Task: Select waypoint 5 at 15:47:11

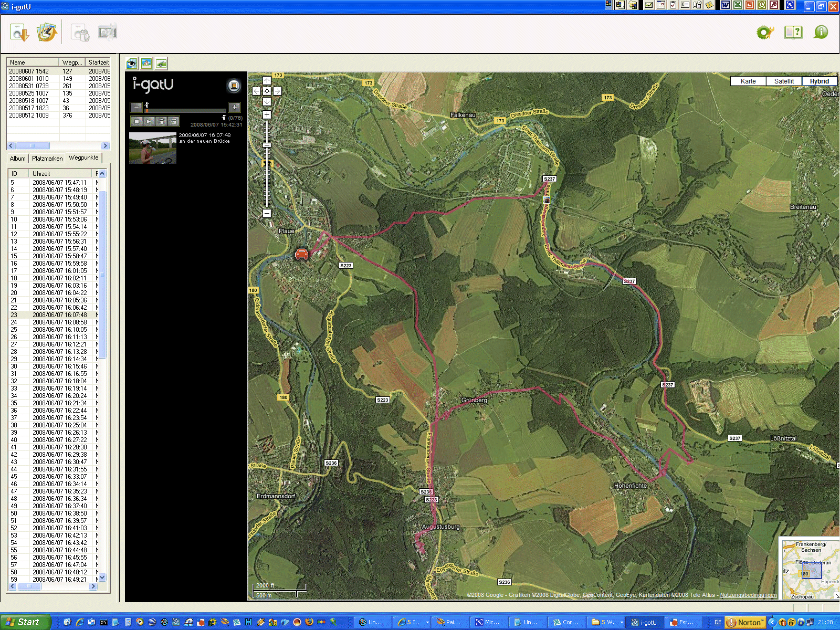Action: tap(53, 183)
